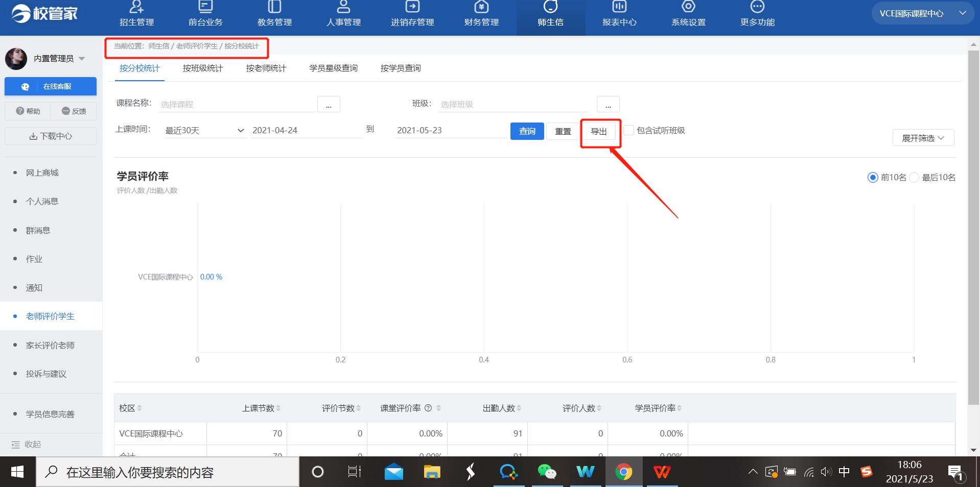Open 在线客服 chat
The width and height of the screenshot is (980, 487).
point(51,86)
